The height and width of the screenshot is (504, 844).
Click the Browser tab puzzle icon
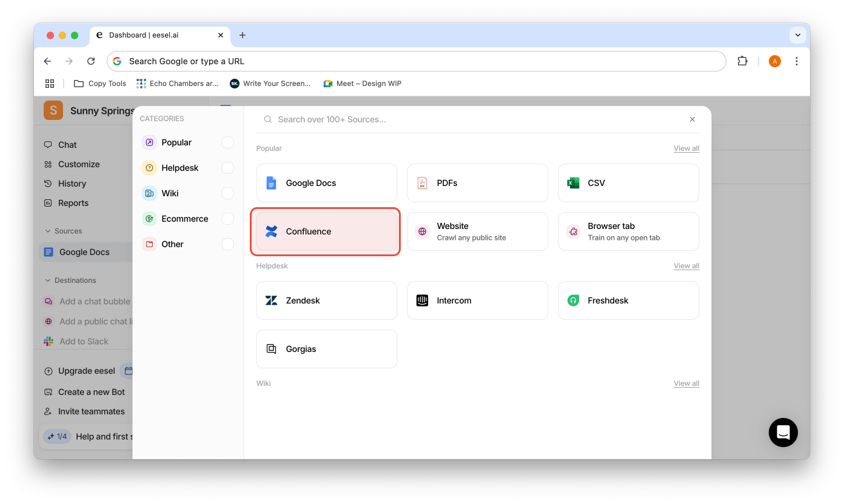(573, 231)
